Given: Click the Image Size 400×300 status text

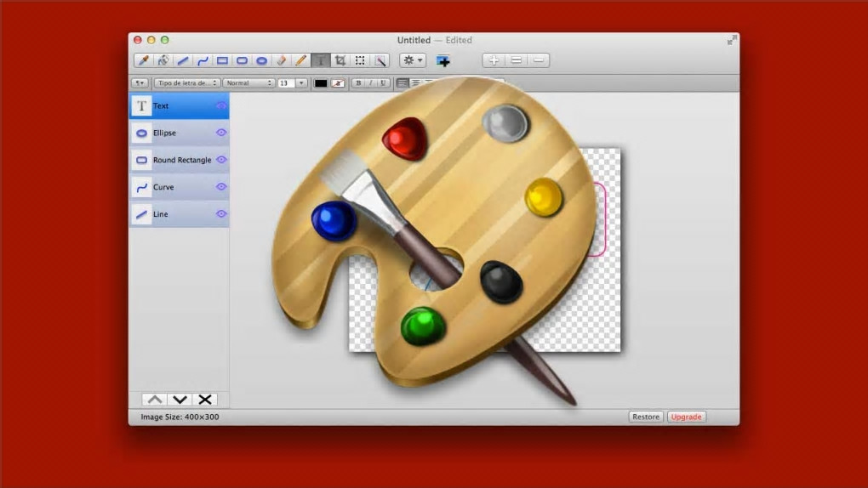Looking at the screenshot, I should [180, 417].
